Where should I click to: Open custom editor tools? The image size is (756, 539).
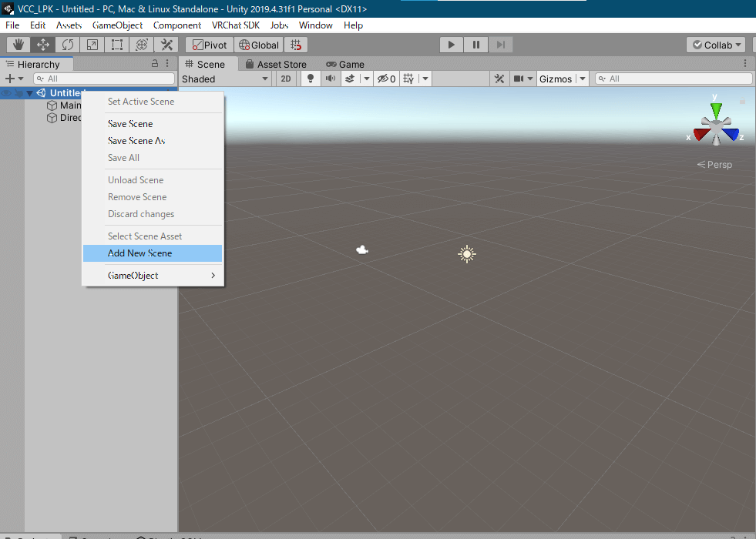[166, 45]
